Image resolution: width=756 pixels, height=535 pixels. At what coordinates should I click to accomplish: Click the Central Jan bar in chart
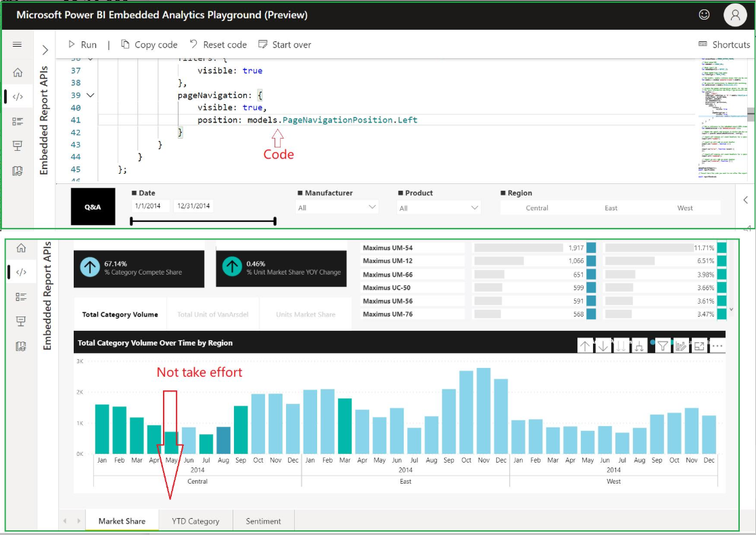(102, 429)
